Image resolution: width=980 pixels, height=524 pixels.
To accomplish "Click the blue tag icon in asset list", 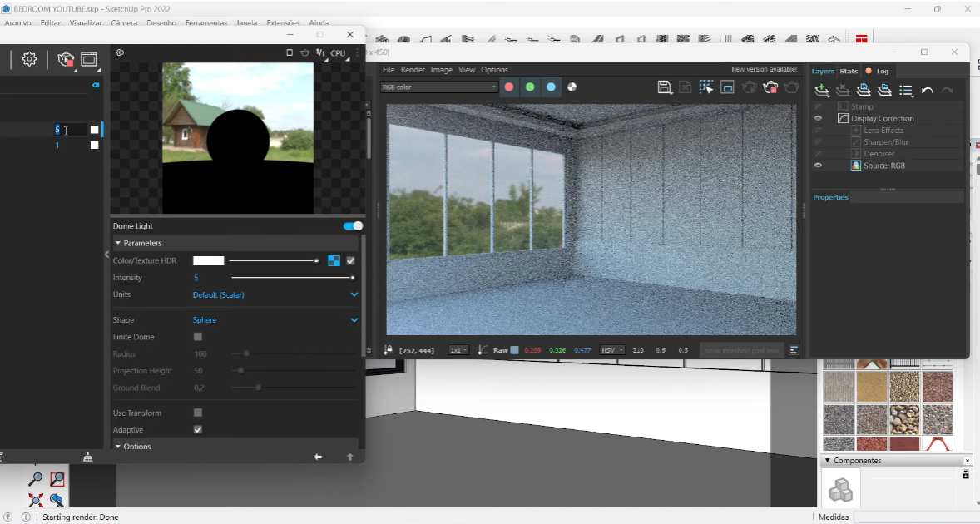I will [x=96, y=84].
